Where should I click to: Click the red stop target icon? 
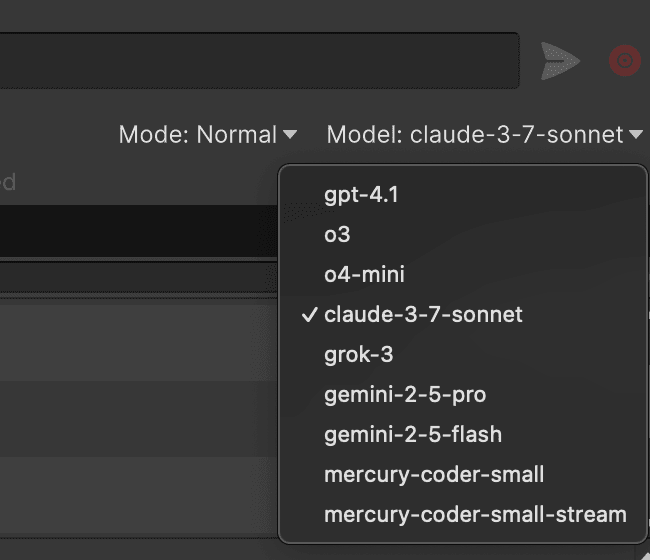[625, 62]
